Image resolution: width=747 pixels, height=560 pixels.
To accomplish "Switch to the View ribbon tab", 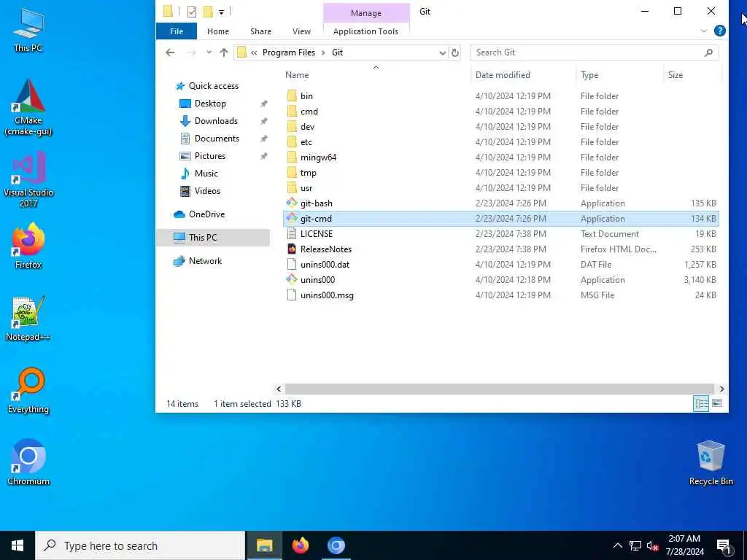I will [301, 31].
